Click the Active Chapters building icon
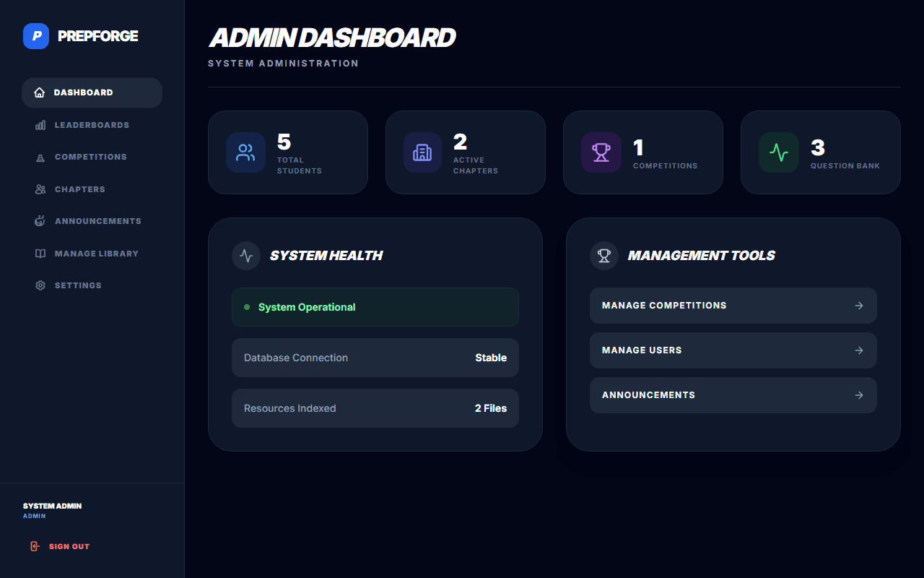 pyautogui.click(x=422, y=152)
